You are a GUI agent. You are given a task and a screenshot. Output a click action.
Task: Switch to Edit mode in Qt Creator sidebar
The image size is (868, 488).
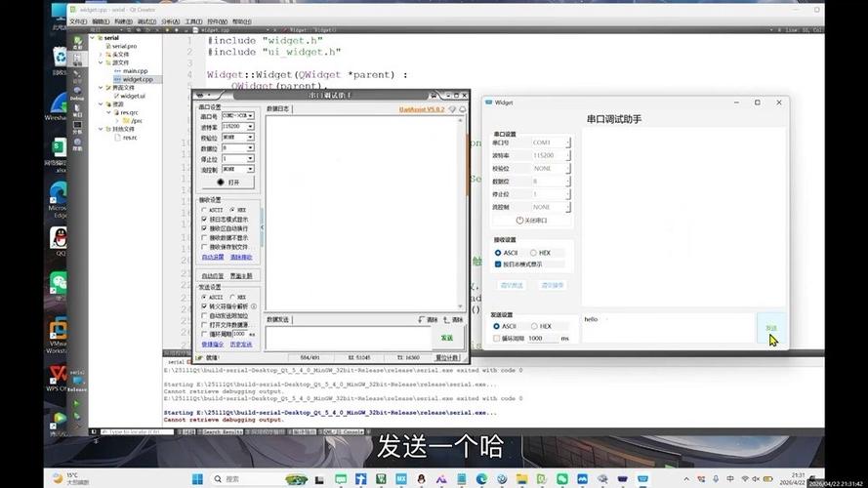pyautogui.click(x=77, y=59)
